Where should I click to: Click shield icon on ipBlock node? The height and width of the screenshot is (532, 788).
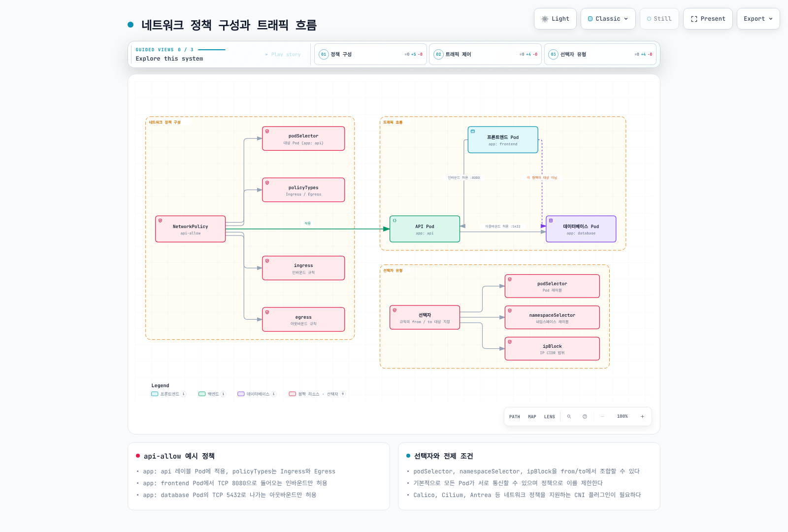510,342
